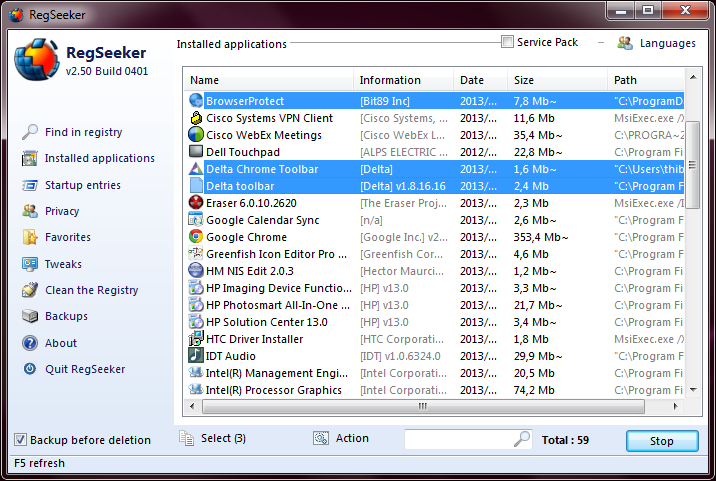Select the HP Solution Center 13.0 row

coord(435,322)
